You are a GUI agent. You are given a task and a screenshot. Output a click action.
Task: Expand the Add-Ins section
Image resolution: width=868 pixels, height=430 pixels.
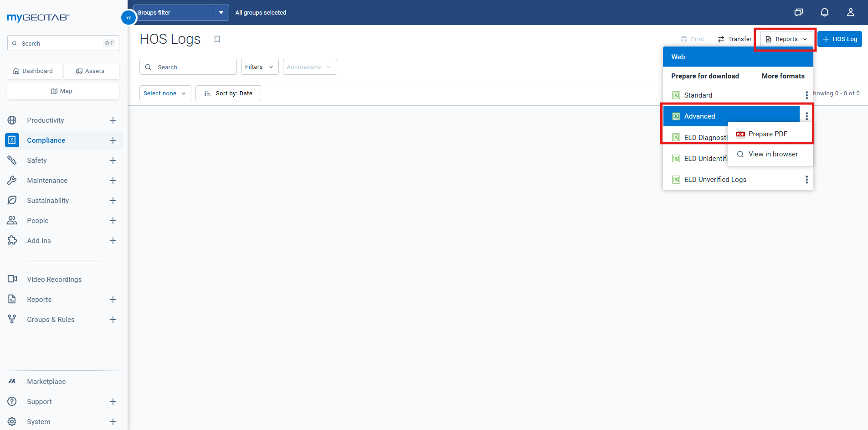[113, 241]
